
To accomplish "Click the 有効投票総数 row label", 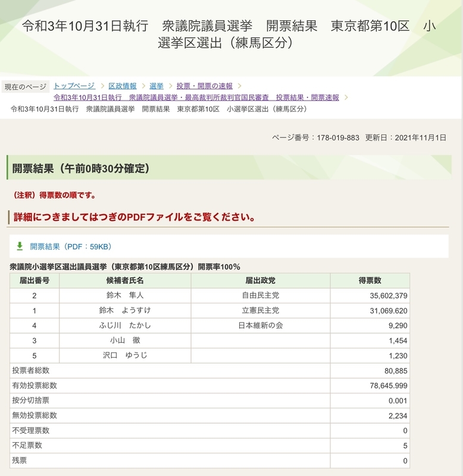I will tap(35, 386).
